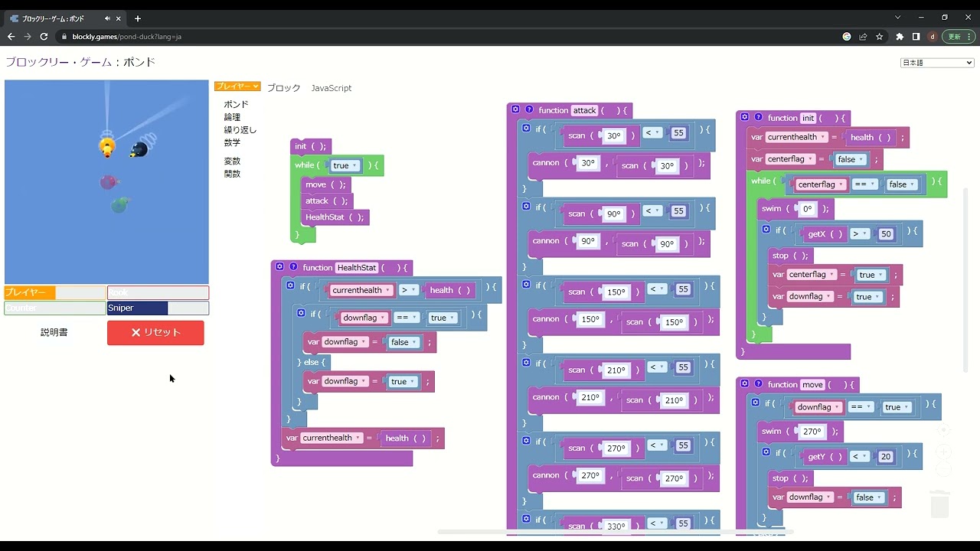Click the function name field HealthStat
980x551 pixels.
coord(357,267)
